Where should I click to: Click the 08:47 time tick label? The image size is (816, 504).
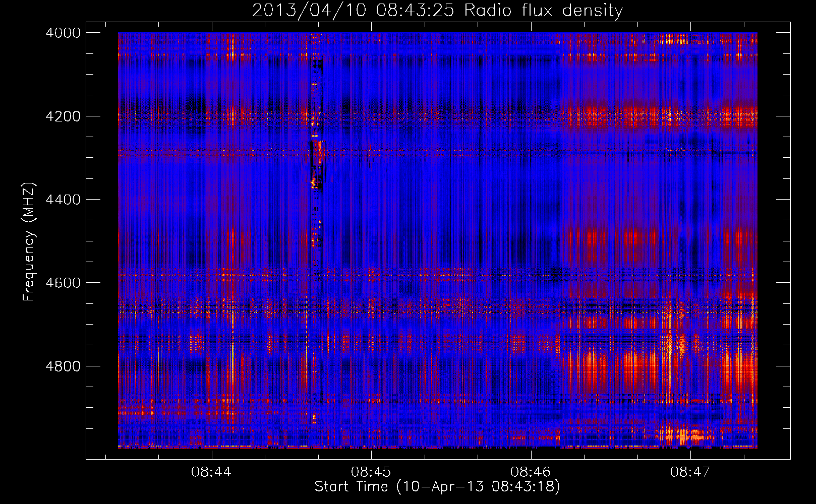coord(690,472)
